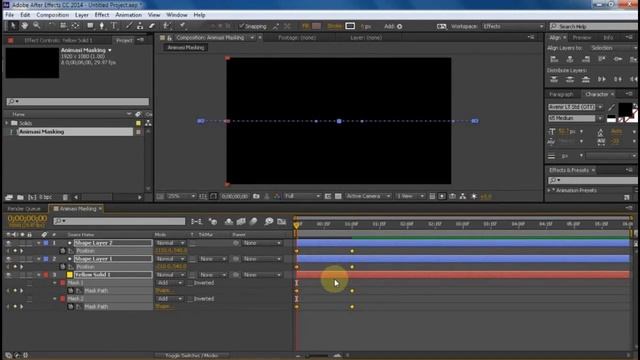Click the hide shy layers icon
The width and height of the screenshot is (640, 360).
point(229,221)
